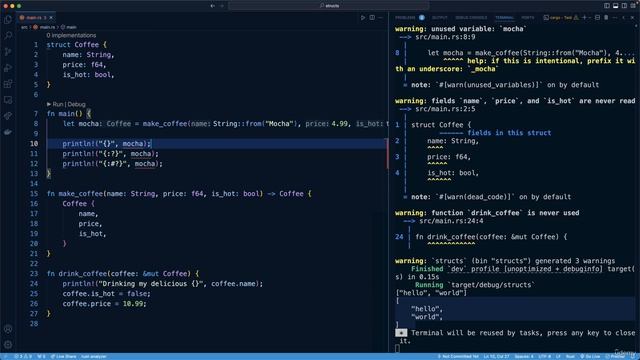Switch to the Problems panel tab
This screenshot has width=640, height=360.
(x=405, y=18)
